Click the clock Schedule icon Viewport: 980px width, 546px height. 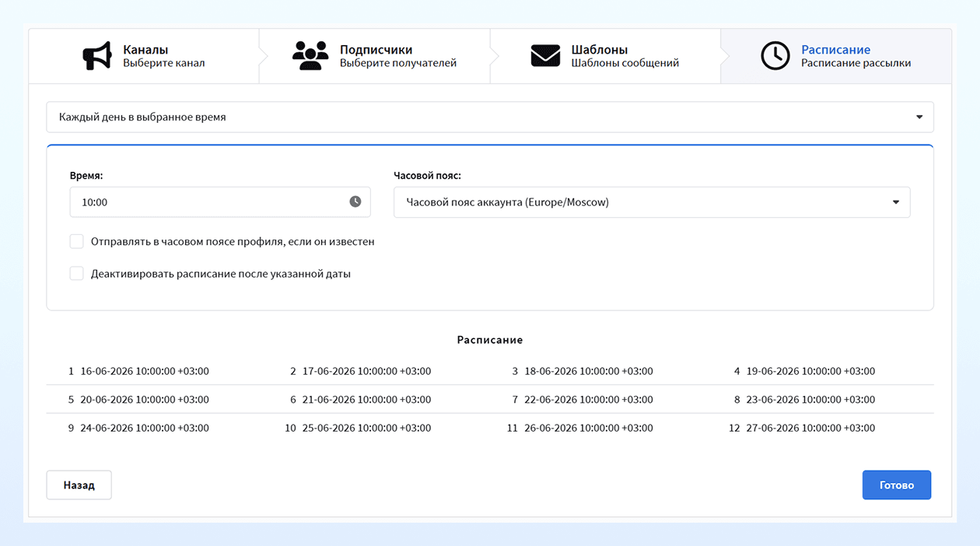775,56
